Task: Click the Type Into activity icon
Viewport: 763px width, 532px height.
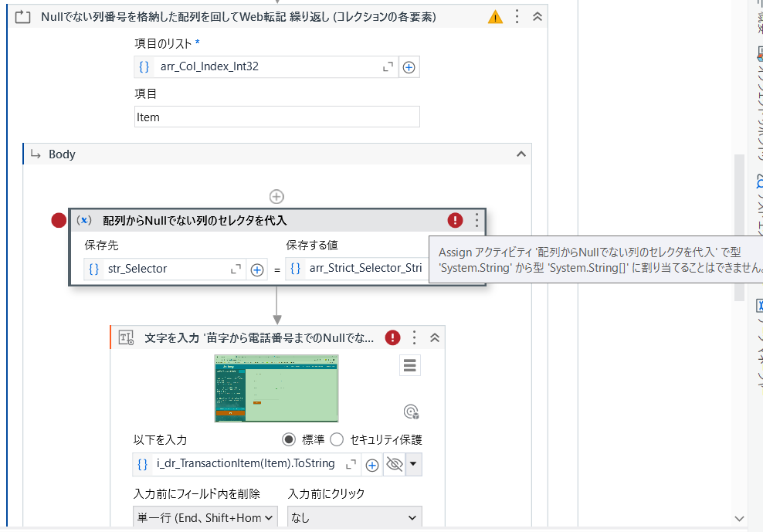Action: point(126,337)
